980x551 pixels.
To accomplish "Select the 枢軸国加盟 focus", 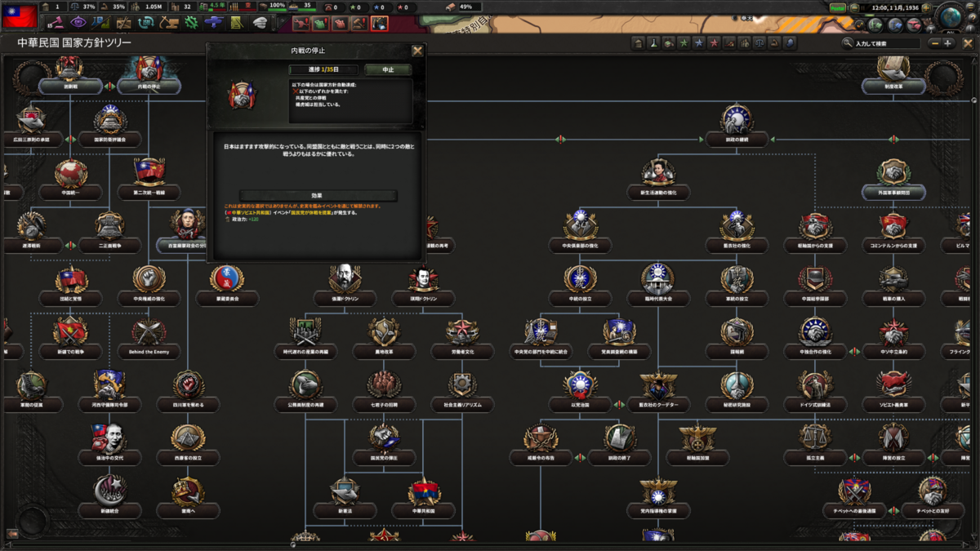I will point(697,443).
